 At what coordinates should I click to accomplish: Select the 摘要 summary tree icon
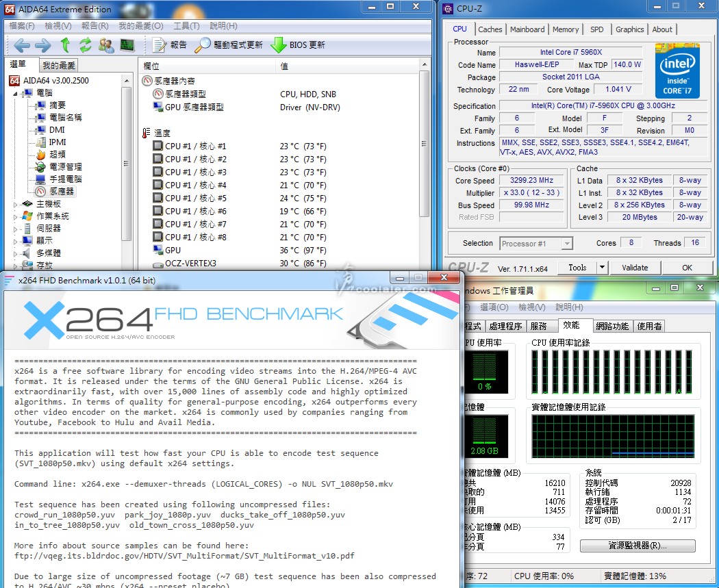pos(40,105)
